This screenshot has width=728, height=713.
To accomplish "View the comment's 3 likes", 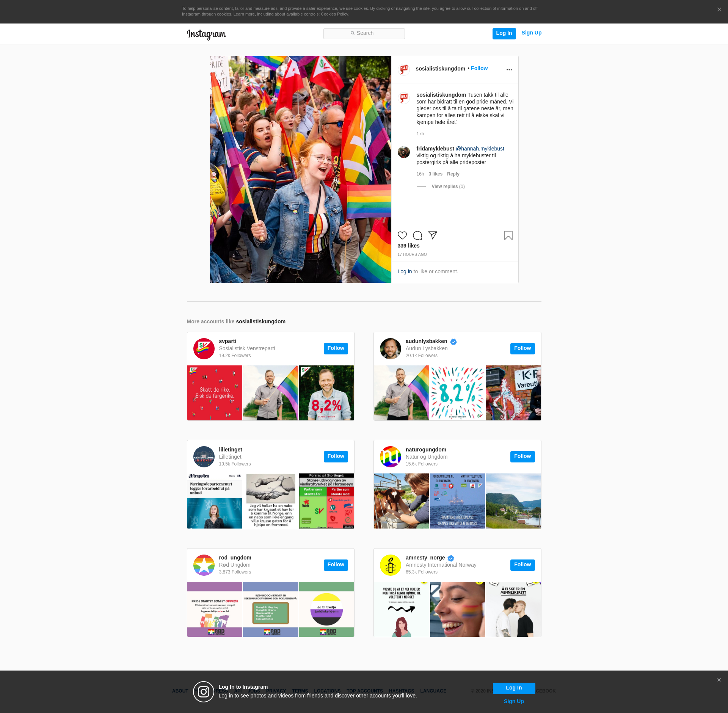I will coord(435,174).
